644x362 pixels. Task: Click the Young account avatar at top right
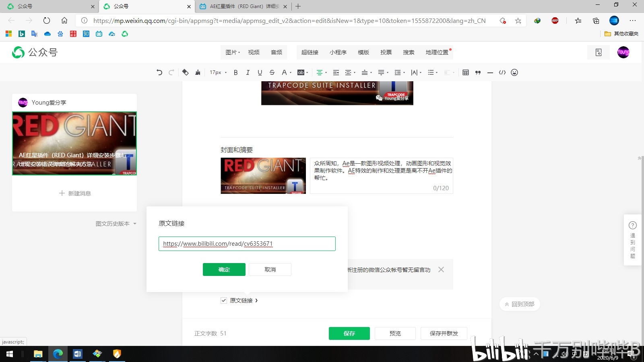coord(623,52)
